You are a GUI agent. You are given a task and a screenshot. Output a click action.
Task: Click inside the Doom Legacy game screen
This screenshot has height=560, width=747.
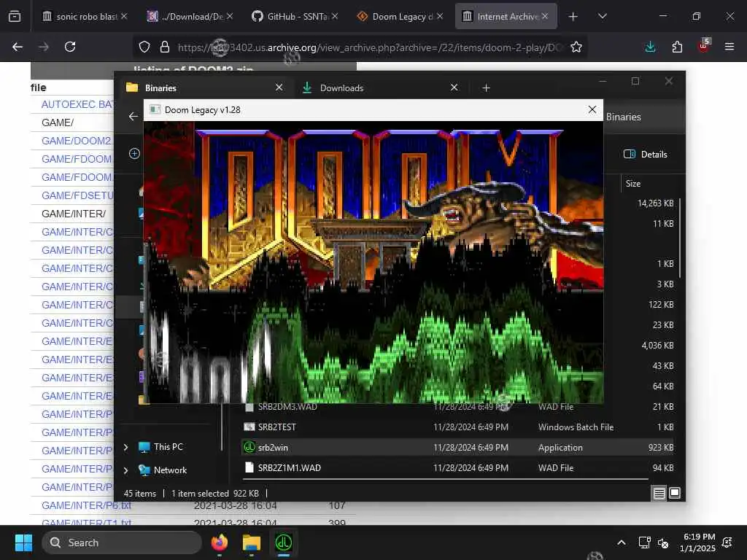click(x=373, y=262)
